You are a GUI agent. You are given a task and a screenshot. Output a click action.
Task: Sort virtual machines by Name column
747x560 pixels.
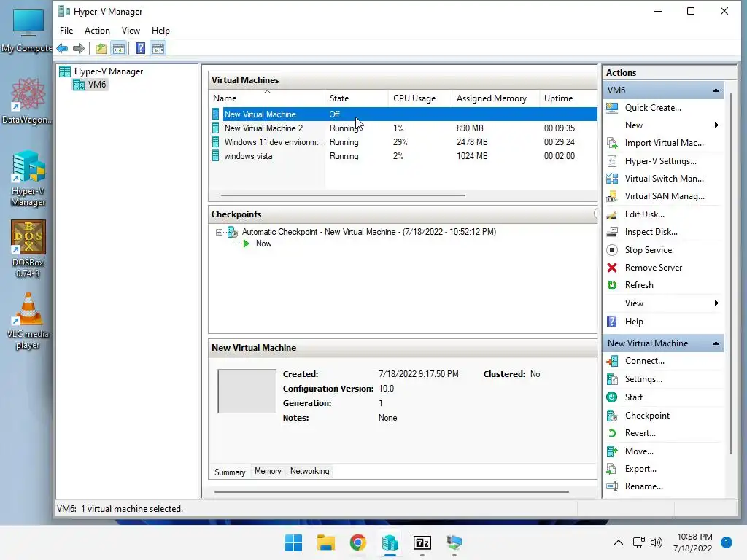(268, 98)
